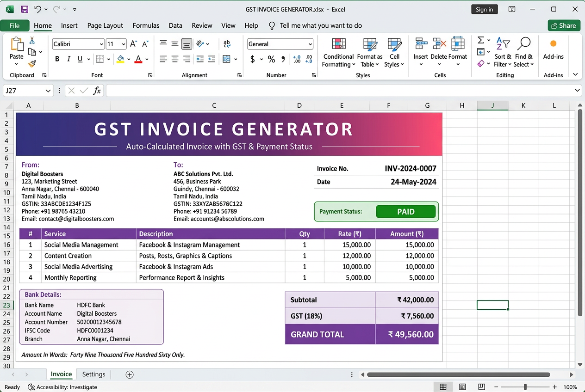Add a new sheet with plus button
The width and height of the screenshot is (585, 392).
[x=130, y=374]
